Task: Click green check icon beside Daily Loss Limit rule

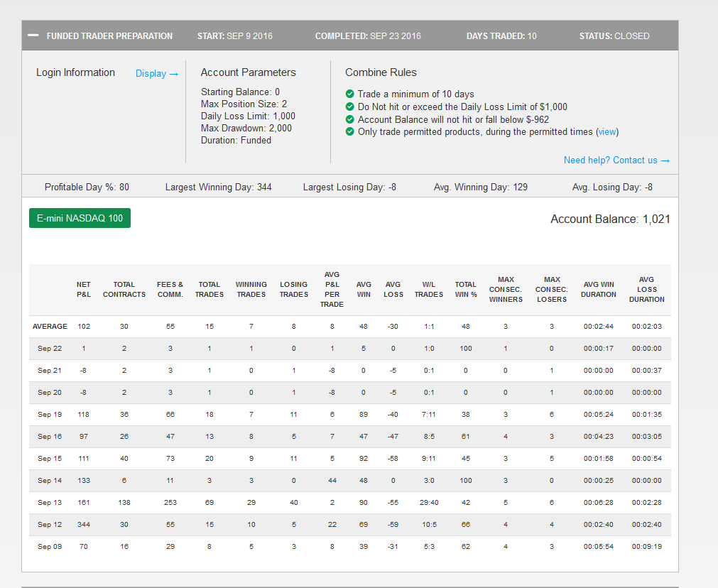Action: click(x=350, y=107)
